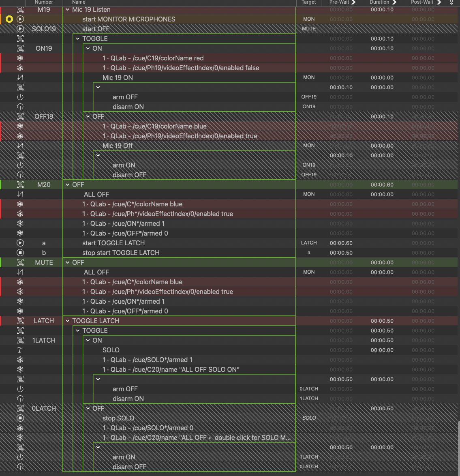Screen dimensions: 460x476
Task: Click the 00:00.60 duration cell of M20
Action: tap(382, 184)
